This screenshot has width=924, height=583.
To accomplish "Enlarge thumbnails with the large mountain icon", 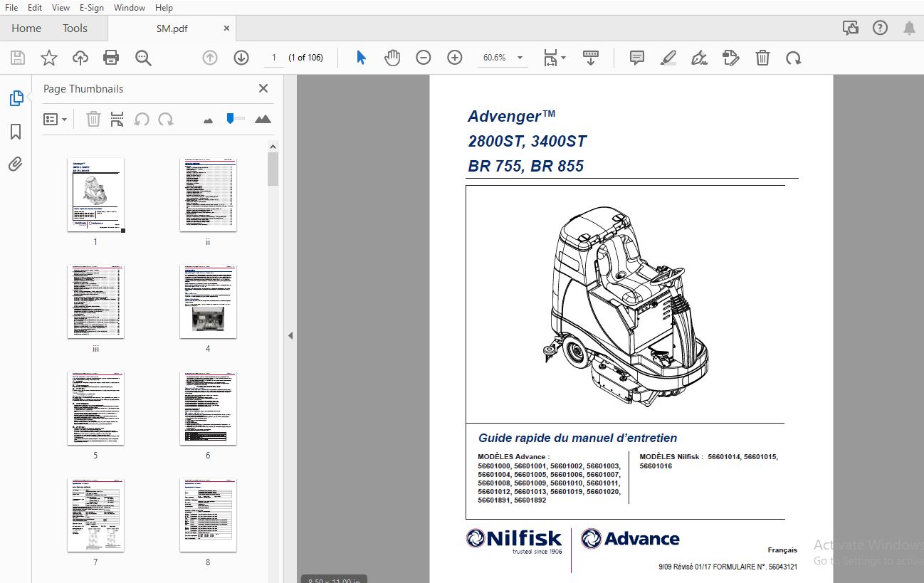I will (263, 119).
